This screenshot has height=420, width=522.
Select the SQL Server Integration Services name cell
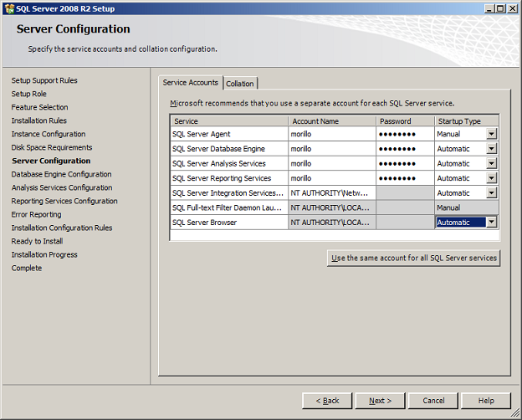point(229,192)
